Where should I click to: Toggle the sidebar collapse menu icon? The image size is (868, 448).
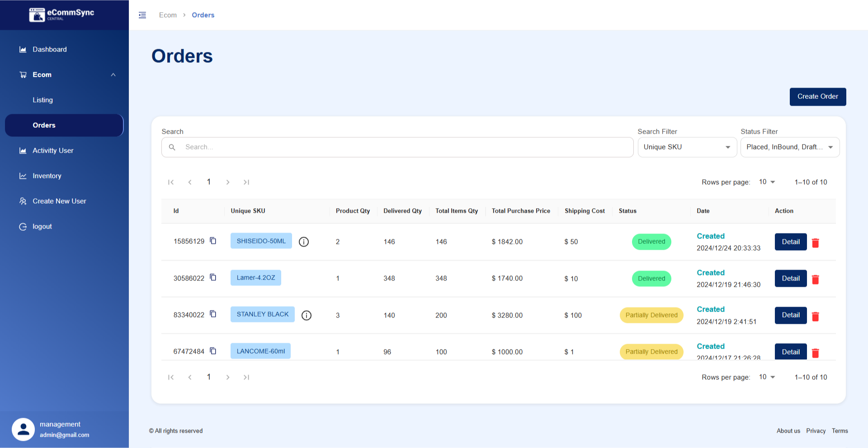coord(142,15)
